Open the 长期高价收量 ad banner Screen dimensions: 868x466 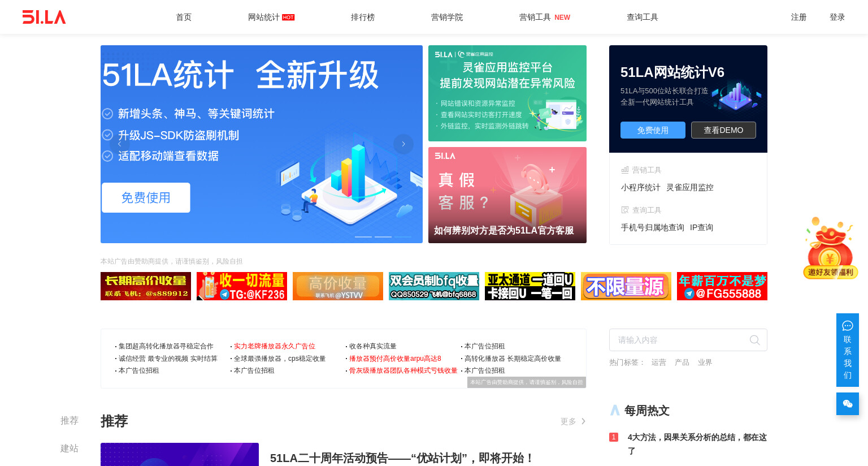click(146, 286)
